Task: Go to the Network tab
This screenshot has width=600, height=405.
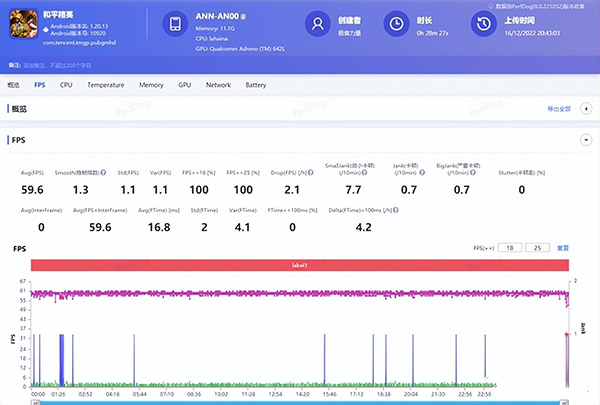Action: tap(218, 86)
